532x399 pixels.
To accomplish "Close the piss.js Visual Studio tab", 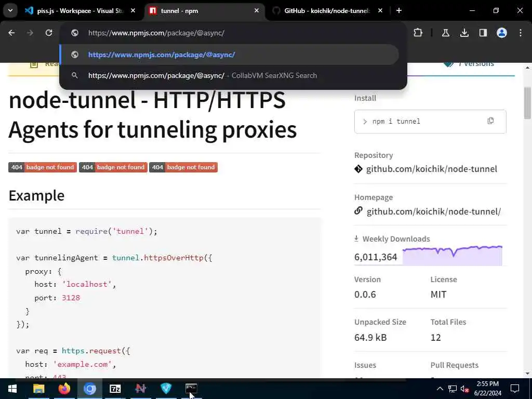I will tap(133, 11).
